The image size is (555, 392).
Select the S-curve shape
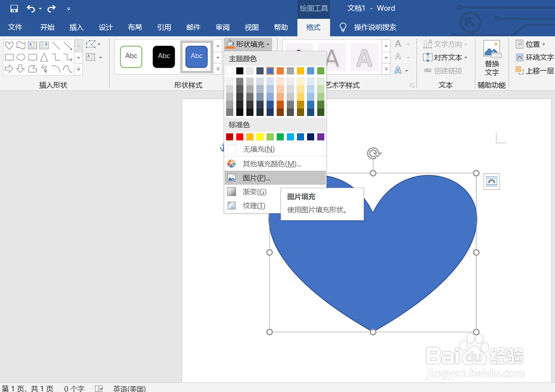point(67,68)
